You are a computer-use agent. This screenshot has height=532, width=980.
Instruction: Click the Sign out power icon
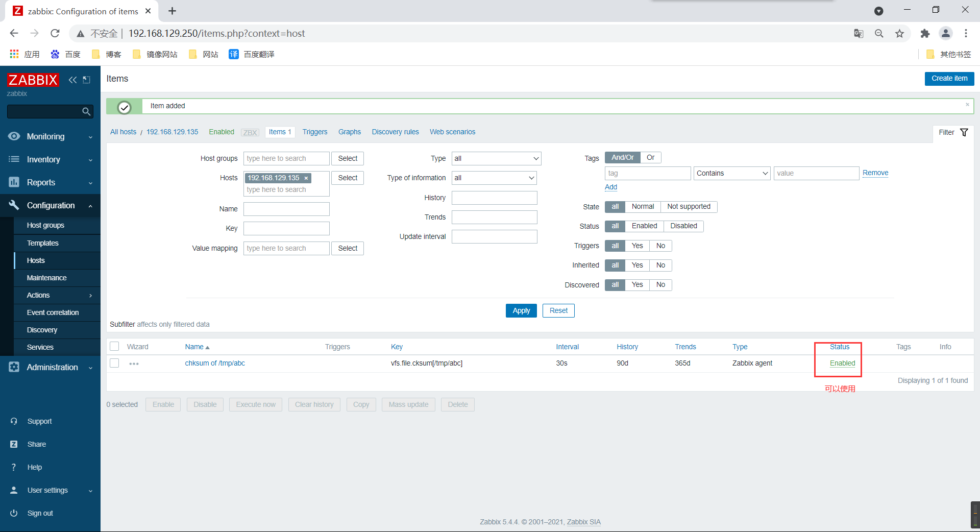(14, 513)
